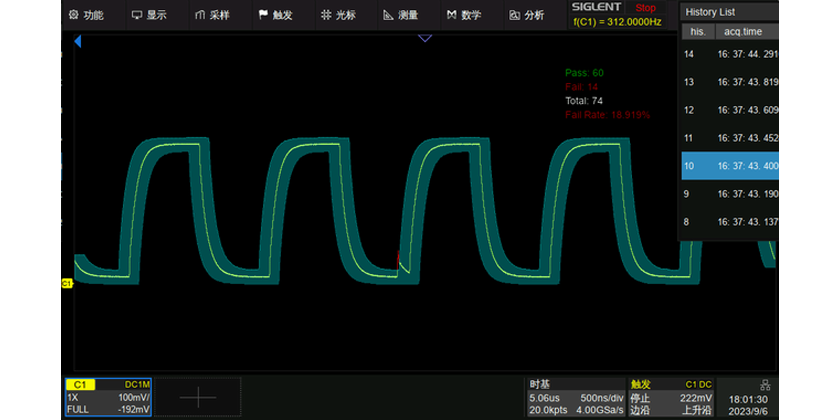Open the 时基 timebase settings box
Screen dimensions: 840x420
click(x=575, y=397)
